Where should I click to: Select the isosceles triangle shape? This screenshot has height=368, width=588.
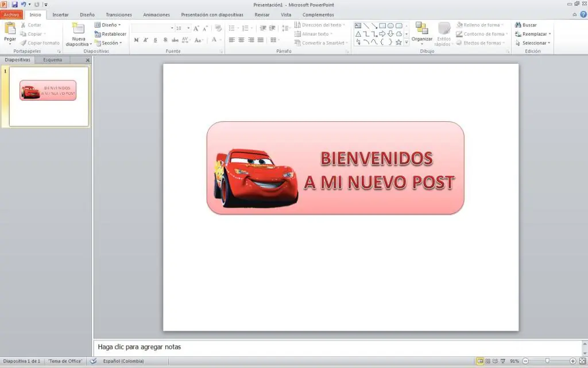click(358, 34)
